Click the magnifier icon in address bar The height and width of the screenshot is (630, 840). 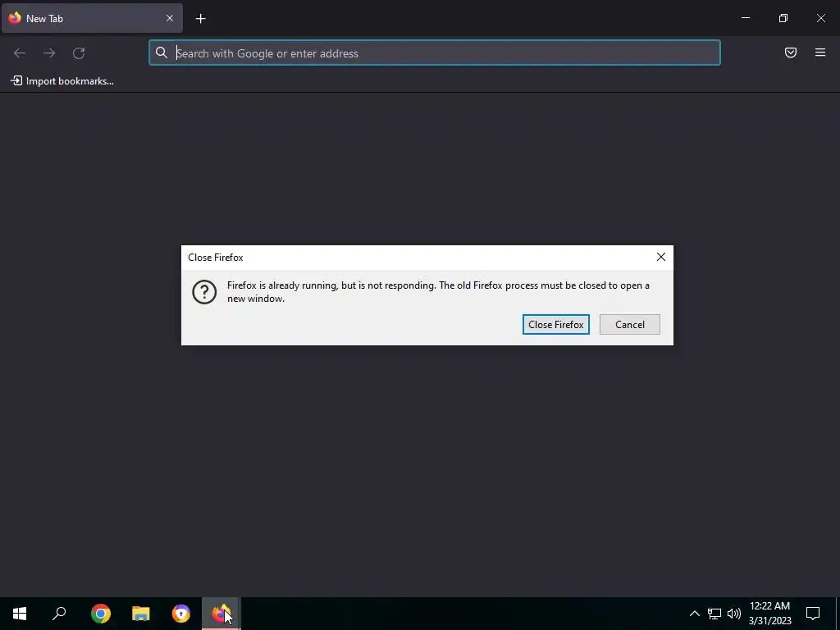162,52
